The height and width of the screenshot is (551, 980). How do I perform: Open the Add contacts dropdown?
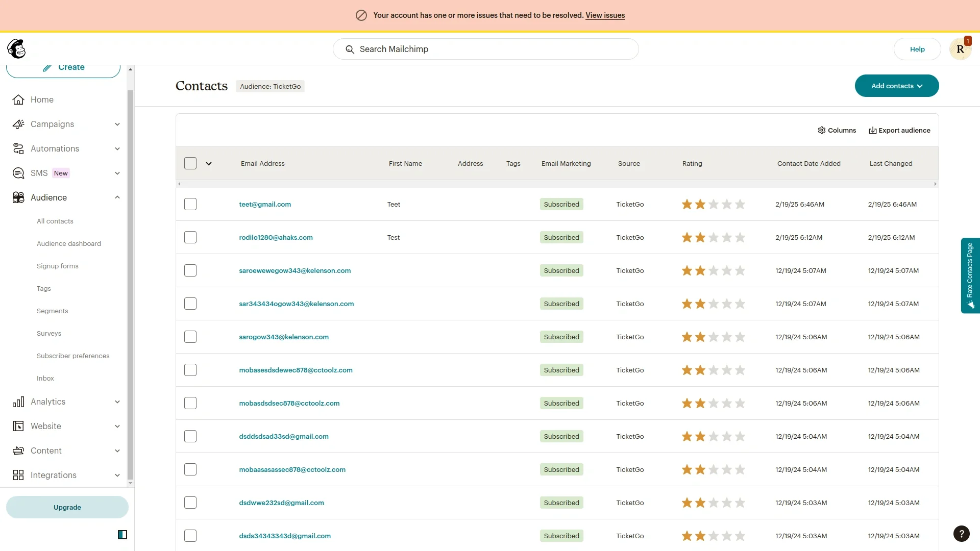[x=897, y=86]
